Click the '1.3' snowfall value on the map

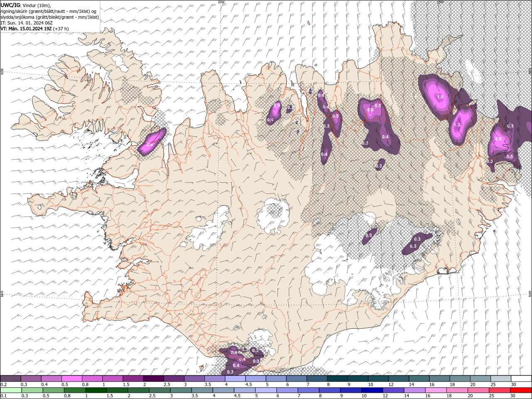click(457, 125)
